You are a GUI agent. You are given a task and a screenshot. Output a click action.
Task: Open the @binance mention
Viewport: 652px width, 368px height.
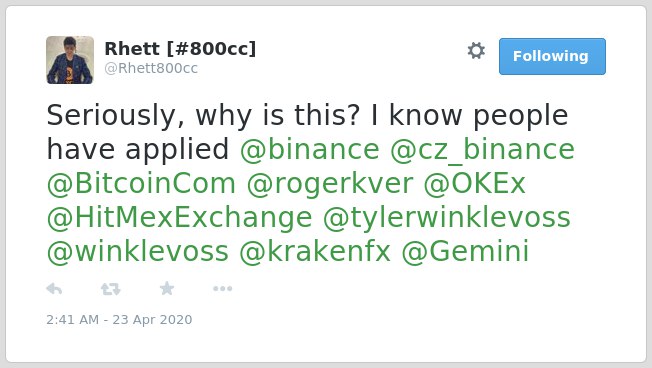pos(310,149)
